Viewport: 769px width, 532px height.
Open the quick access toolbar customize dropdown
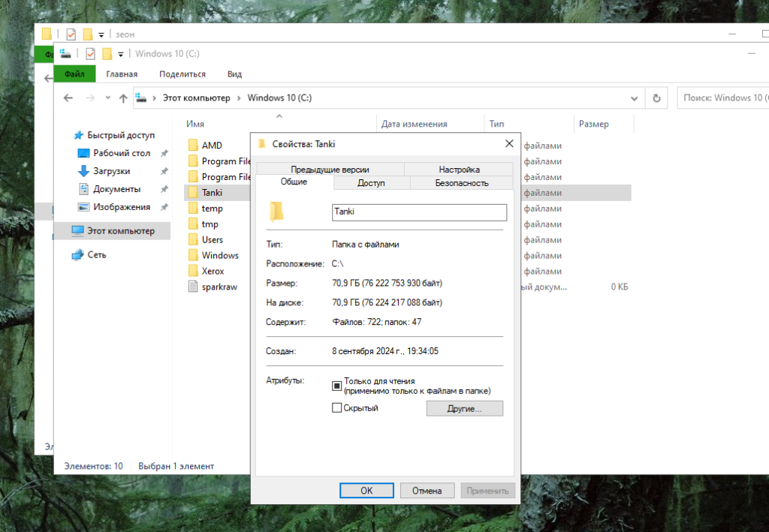click(121, 54)
